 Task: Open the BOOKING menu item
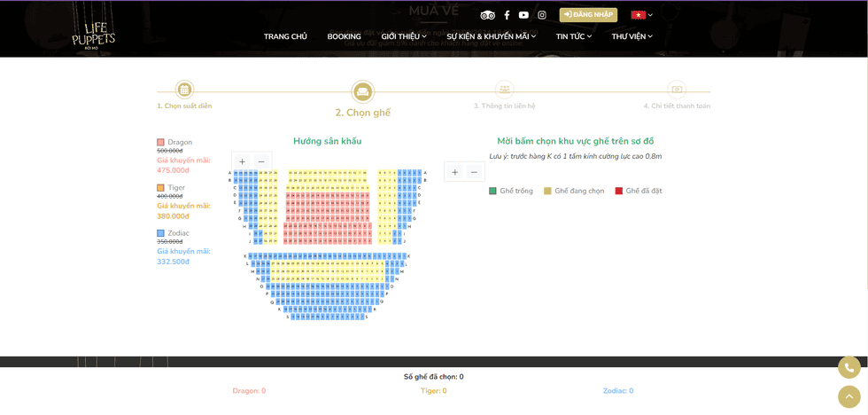pyautogui.click(x=344, y=36)
